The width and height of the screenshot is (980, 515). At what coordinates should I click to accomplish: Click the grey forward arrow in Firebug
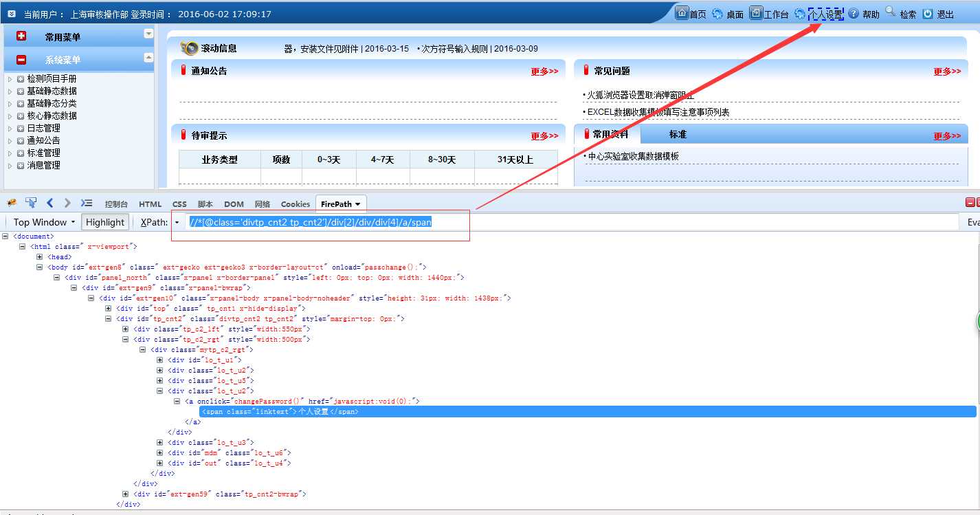(x=67, y=203)
